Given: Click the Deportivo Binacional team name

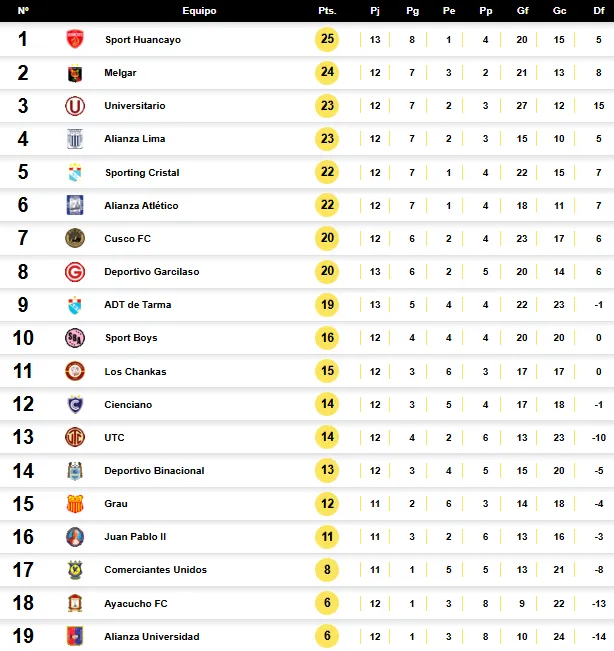Looking at the screenshot, I should (154, 471).
